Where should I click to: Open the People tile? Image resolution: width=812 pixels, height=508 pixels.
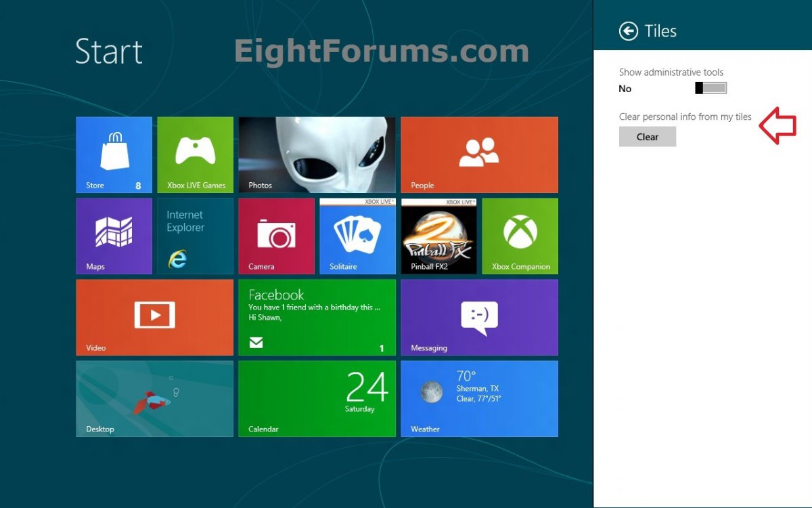[479, 155]
